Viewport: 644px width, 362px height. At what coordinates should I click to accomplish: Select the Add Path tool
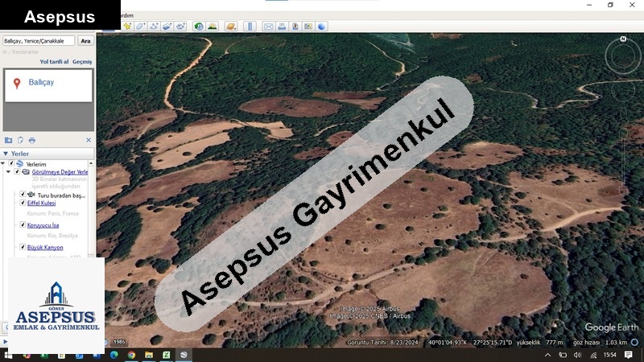[x=154, y=27]
